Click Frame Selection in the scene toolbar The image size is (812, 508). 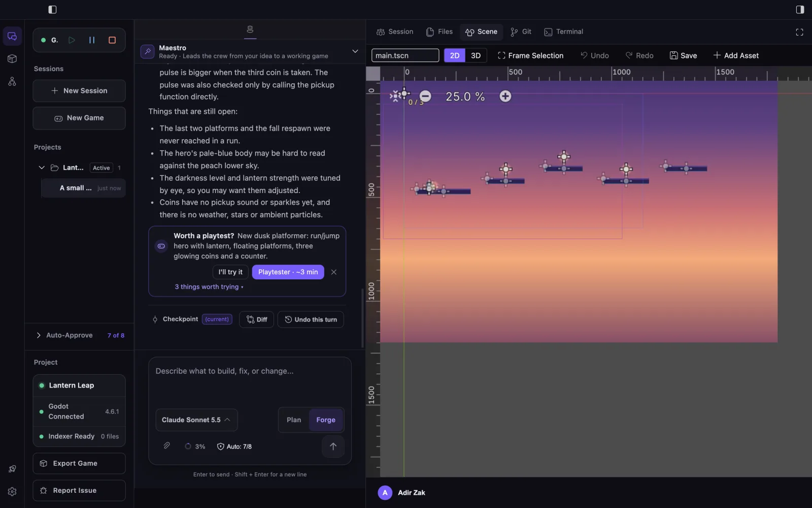(x=530, y=55)
